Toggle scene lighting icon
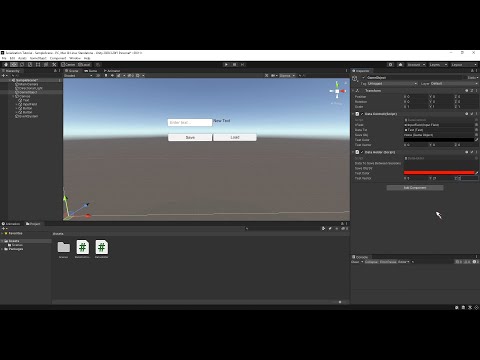The width and height of the screenshot is (480, 360). [x=106, y=76]
